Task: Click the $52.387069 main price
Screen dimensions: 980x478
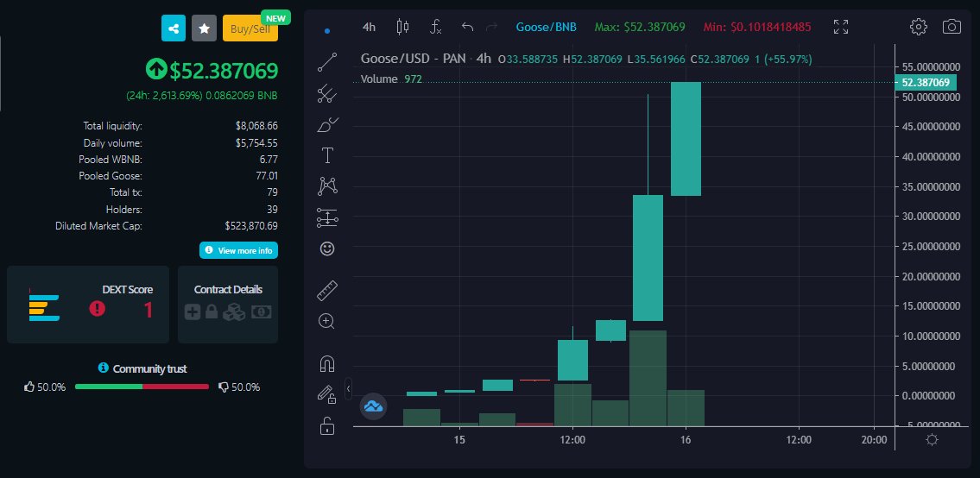Action: [224, 71]
